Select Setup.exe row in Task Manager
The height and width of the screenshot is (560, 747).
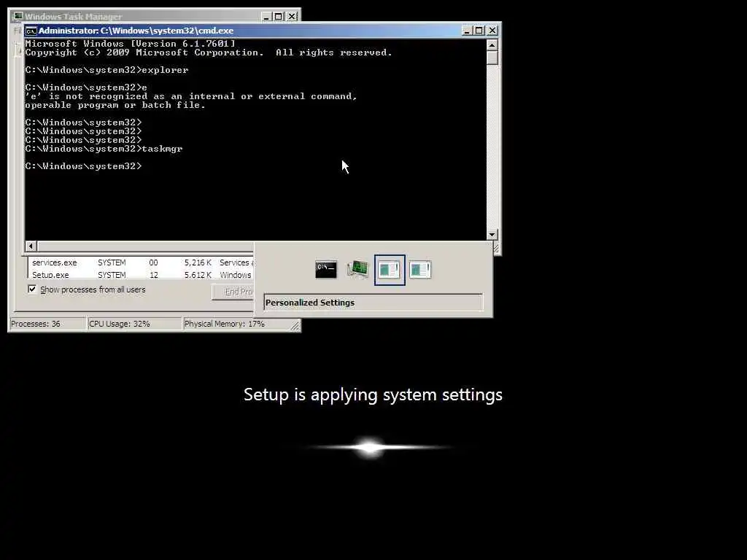(142, 275)
